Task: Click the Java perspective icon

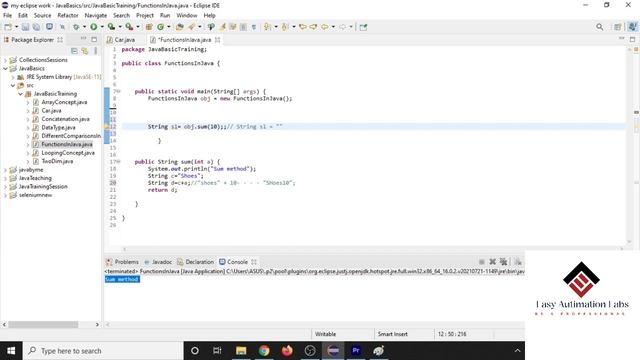Action: coord(632,27)
